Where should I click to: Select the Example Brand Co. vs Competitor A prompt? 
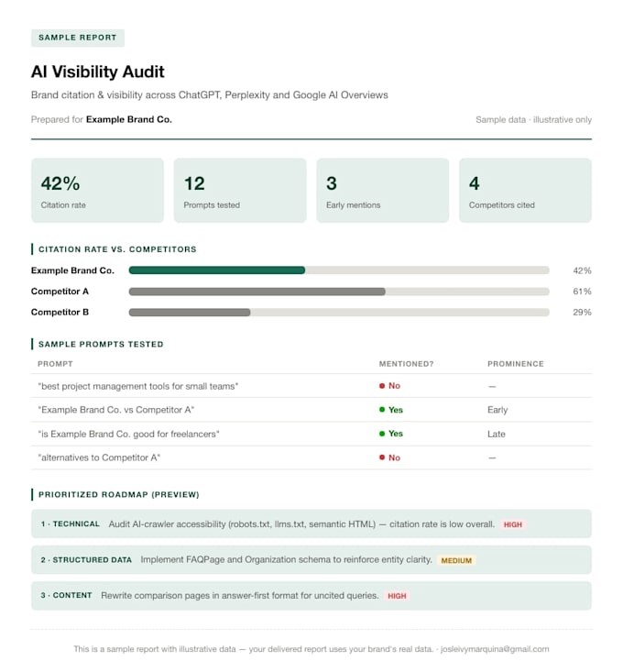[x=116, y=410]
